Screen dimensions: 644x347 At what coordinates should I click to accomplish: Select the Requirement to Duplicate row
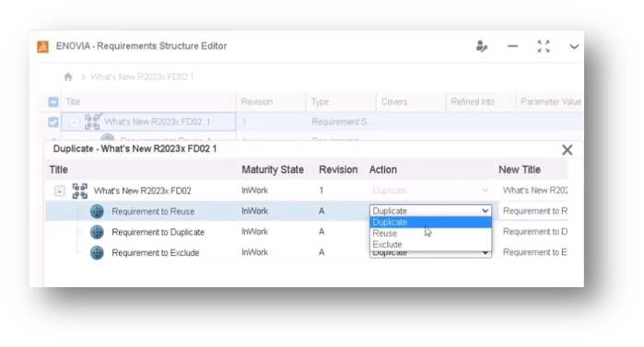point(158,232)
